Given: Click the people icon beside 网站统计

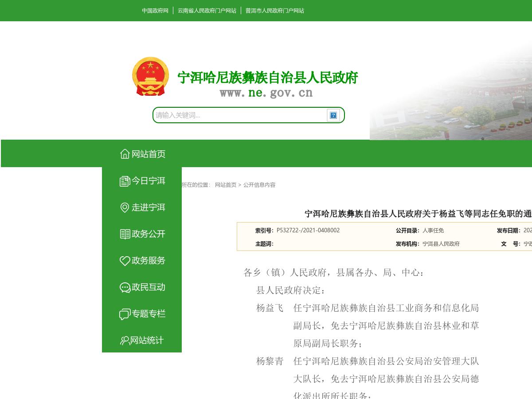Looking at the screenshot, I should pyautogui.click(x=125, y=340).
